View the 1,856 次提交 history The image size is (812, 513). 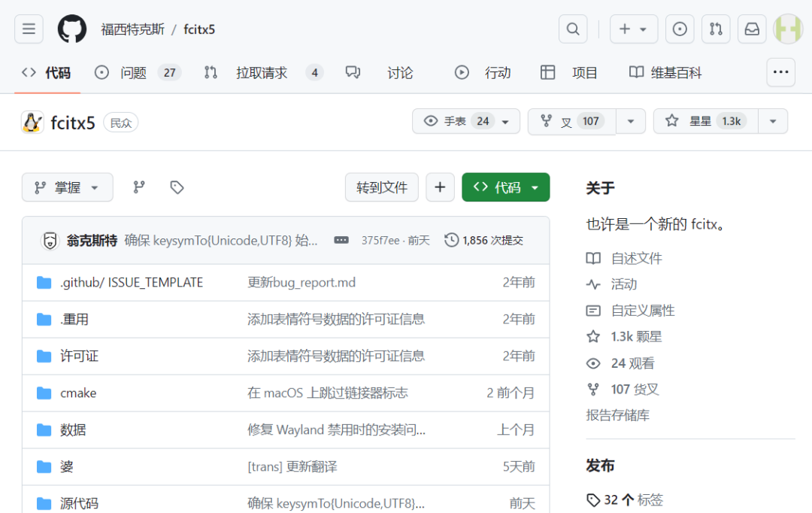point(483,241)
